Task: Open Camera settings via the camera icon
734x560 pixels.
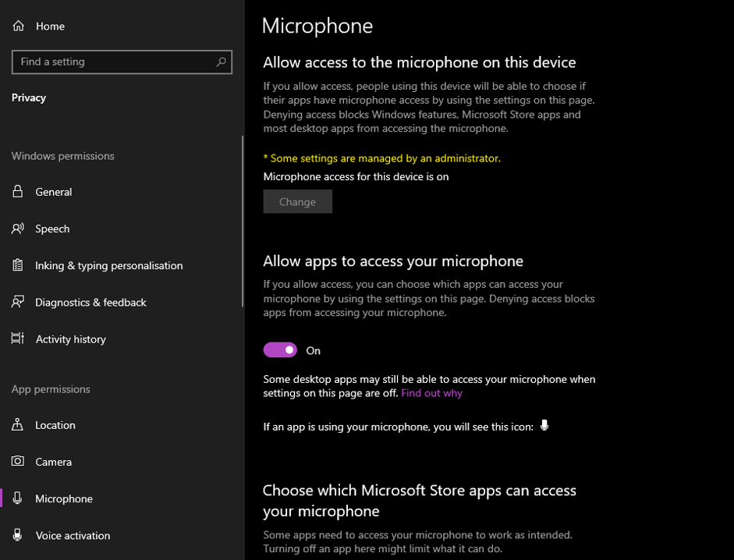Action: coord(17,462)
